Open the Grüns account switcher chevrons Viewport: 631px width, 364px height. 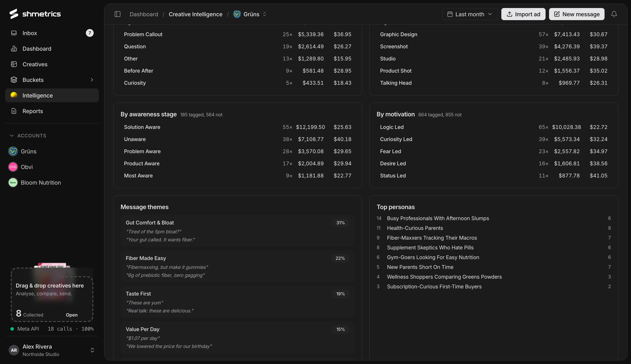tap(265, 14)
